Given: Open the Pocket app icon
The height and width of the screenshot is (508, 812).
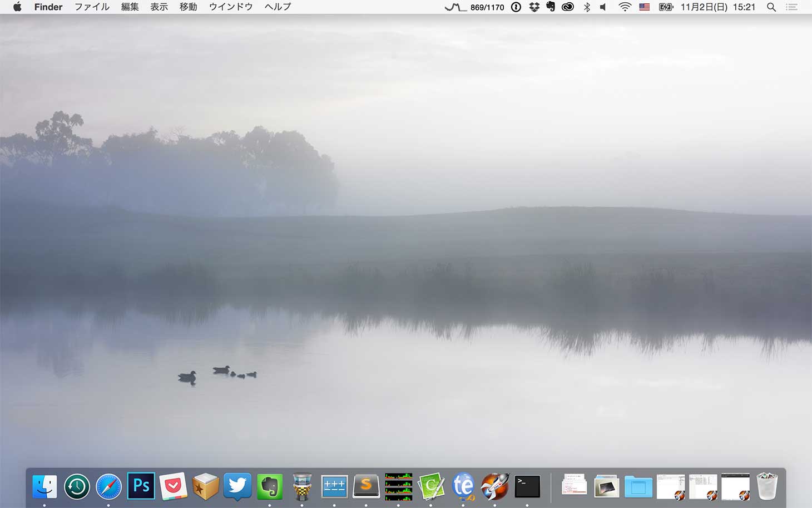Looking at the screenshot, I should point(173,487).
